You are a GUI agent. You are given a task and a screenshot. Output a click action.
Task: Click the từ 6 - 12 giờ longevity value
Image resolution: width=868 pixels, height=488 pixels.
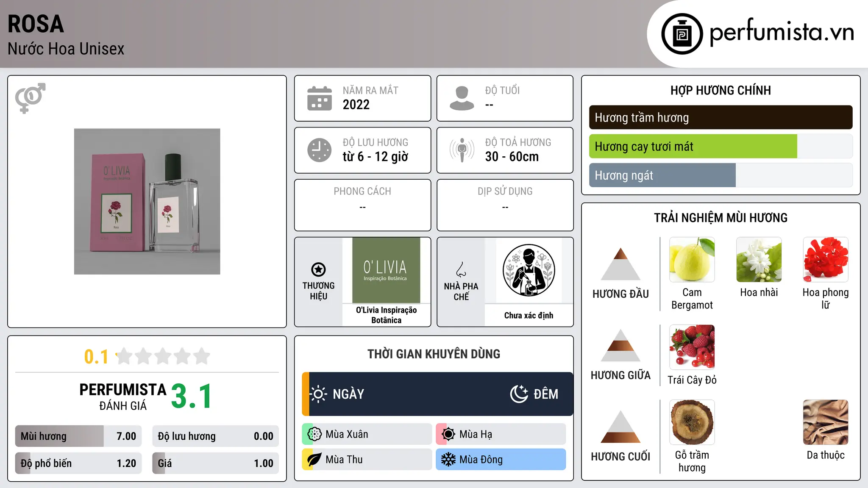pos(376,157)
